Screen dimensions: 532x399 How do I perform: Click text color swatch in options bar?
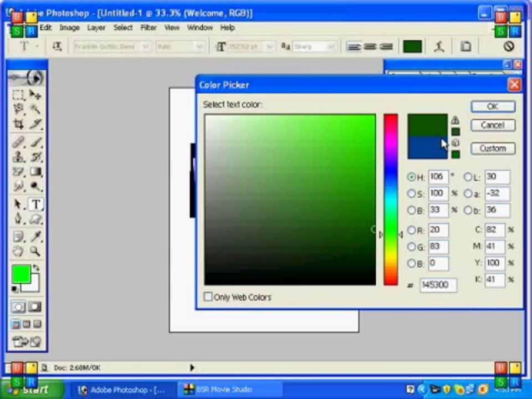click(412, 47)
